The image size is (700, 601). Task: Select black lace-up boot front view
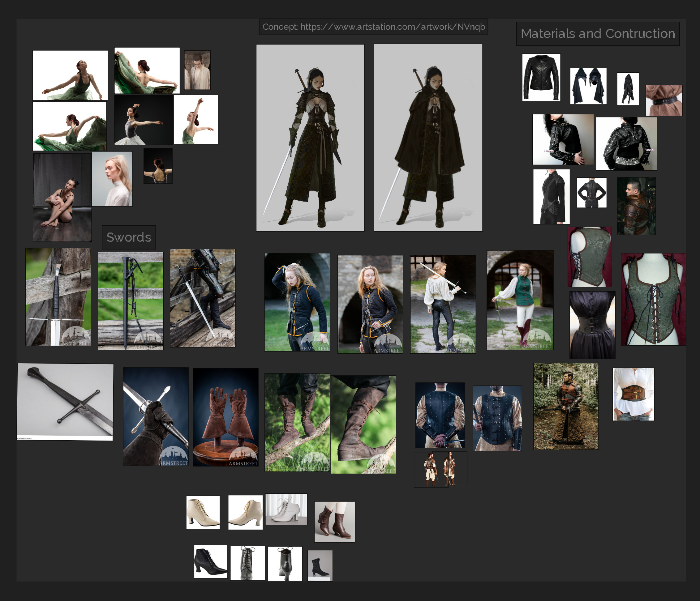pos(248,563)
